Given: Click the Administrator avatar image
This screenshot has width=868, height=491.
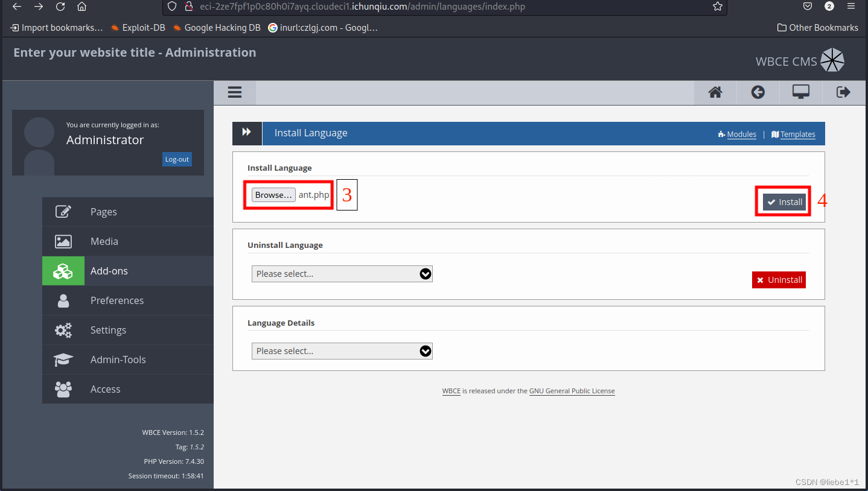Looking at the screenshot, I should 39,146.
